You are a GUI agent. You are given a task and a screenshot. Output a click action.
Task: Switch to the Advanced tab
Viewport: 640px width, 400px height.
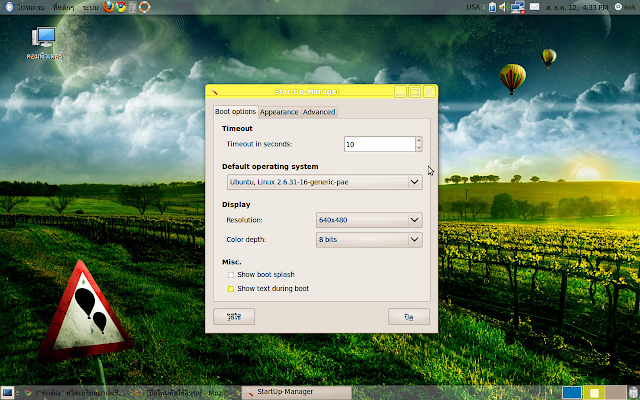click(319, 112)
